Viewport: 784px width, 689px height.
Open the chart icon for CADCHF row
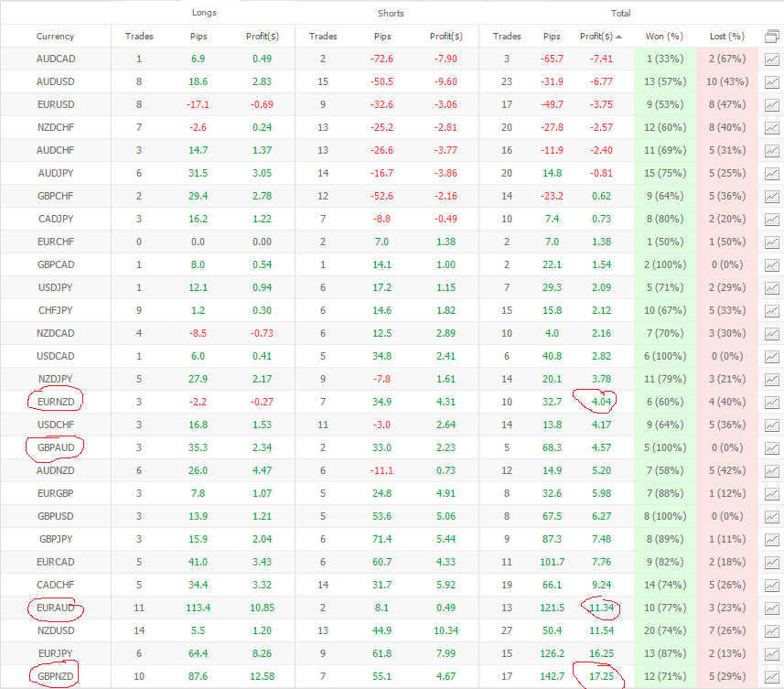pyautogui.click(x=771, y=586)
